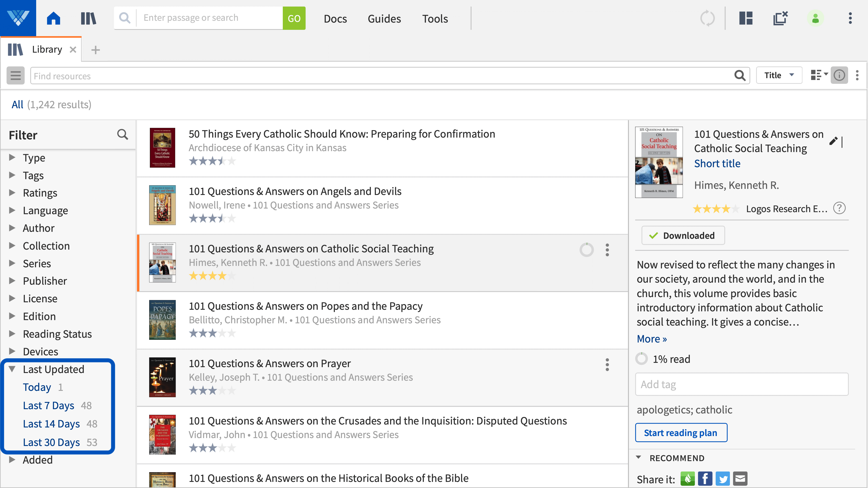The image size is (868, 488).
Task: Click the More » link
Action: (652, 339)
